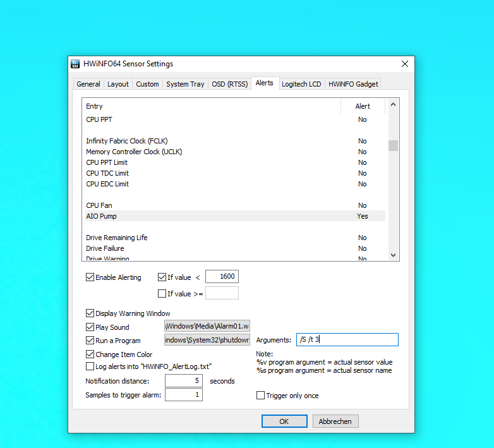Open the Custom tab
Screen dimensions: 494x448
pos(147,84)
